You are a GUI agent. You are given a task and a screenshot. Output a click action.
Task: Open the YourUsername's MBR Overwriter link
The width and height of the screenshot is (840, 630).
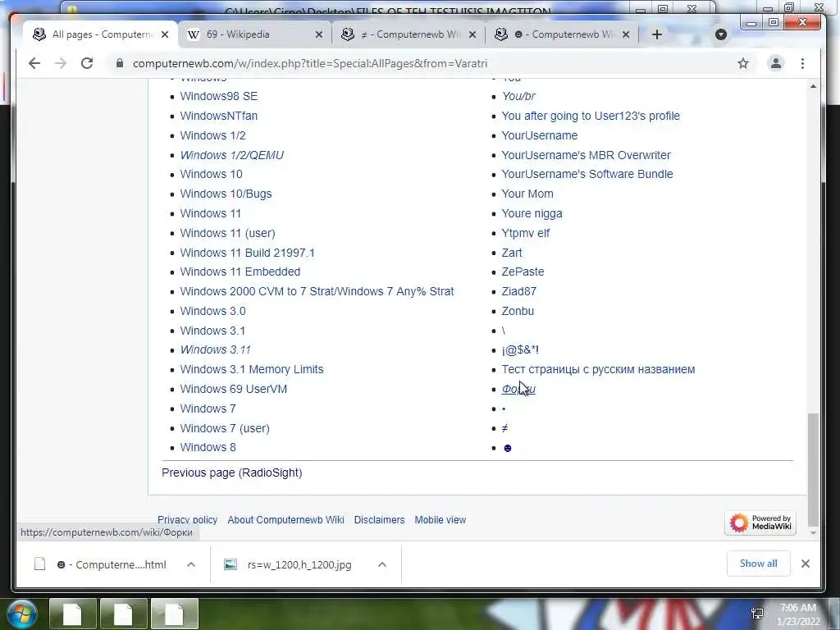[586, 155]
